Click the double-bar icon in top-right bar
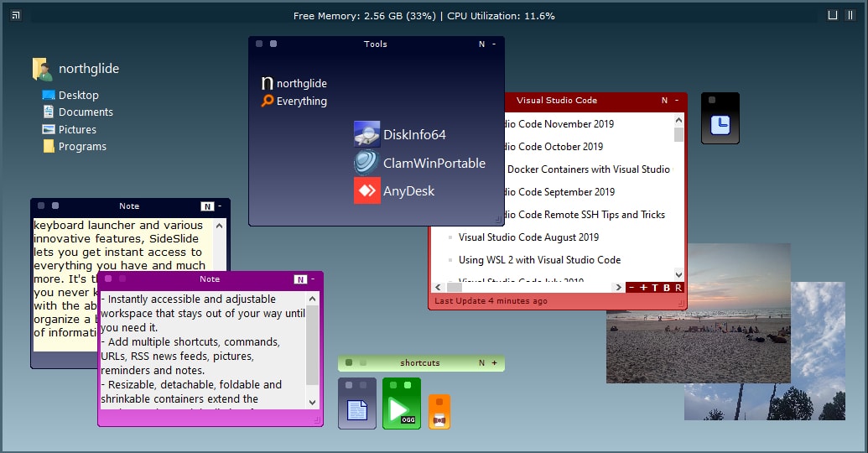The image size is (868, 453). tap(850, 15)
